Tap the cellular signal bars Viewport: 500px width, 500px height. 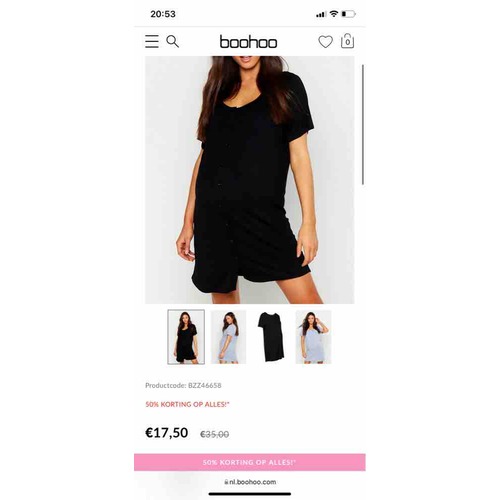321,14
